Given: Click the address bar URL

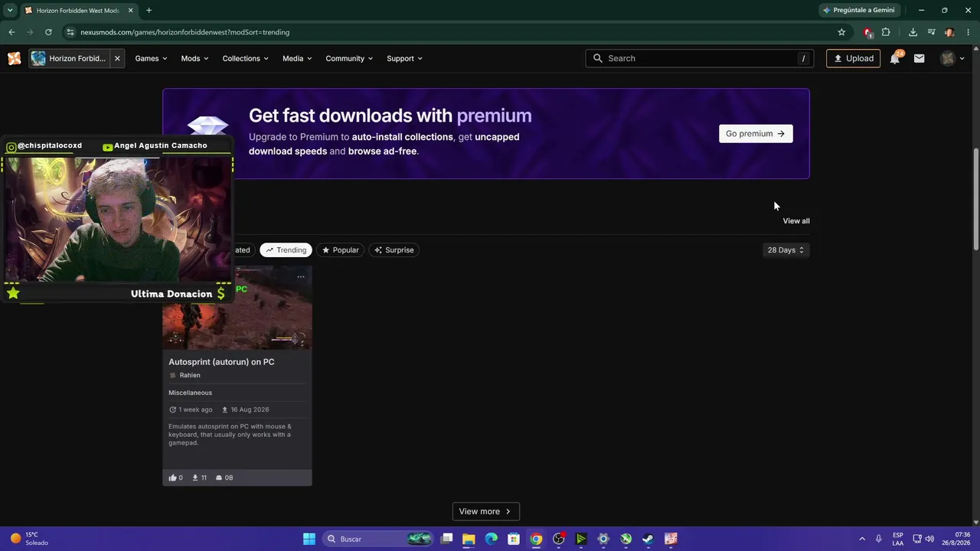Looking at the screenshot, I should [x=185, y=32].
